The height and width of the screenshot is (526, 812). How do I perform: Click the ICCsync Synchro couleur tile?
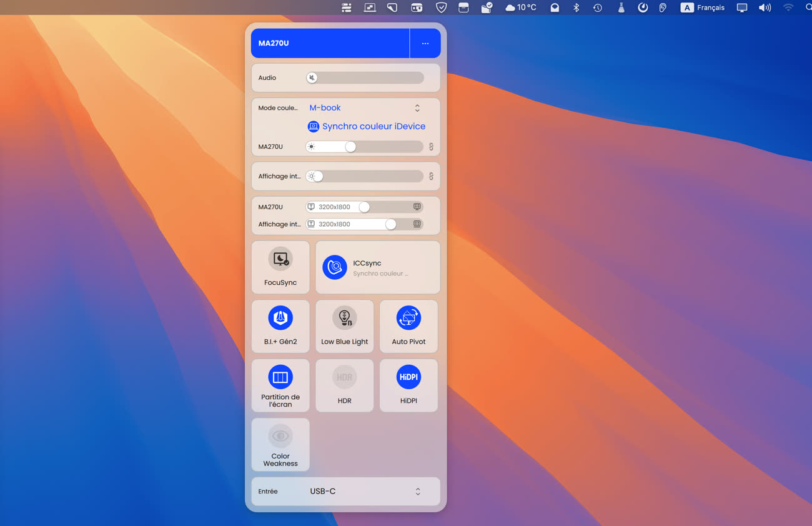tap(378, 267)
